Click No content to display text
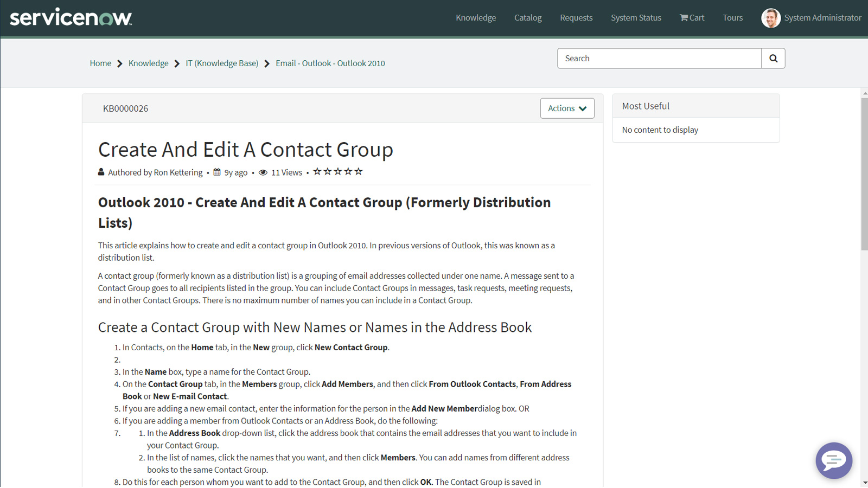 pos(660,130)
